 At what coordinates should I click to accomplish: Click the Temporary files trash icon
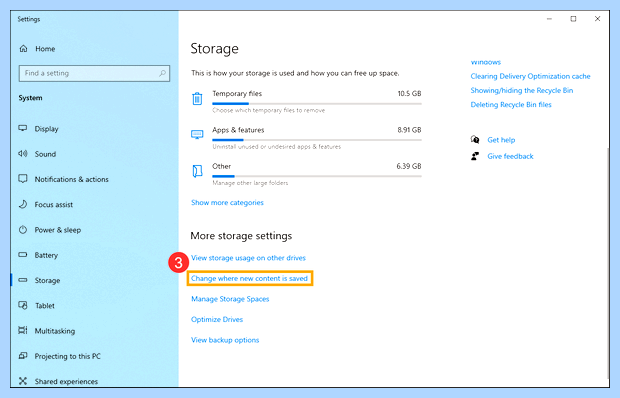pyautogui.click(x=197, y=98)
